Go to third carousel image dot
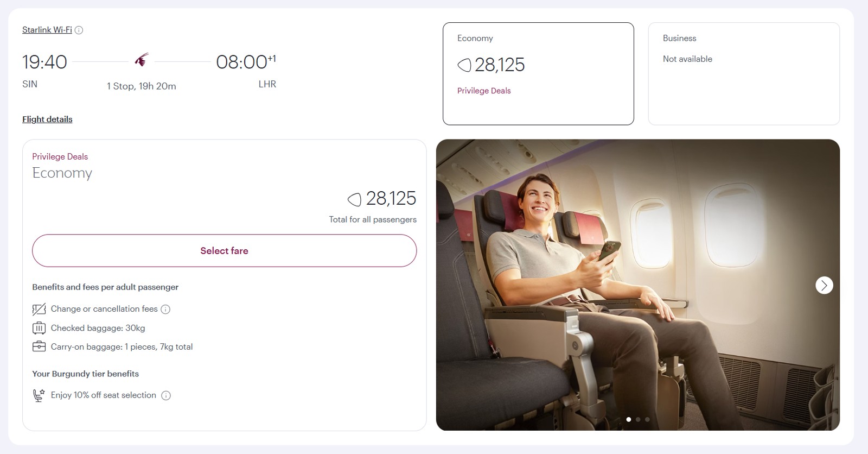 click(x=647, y=419)
